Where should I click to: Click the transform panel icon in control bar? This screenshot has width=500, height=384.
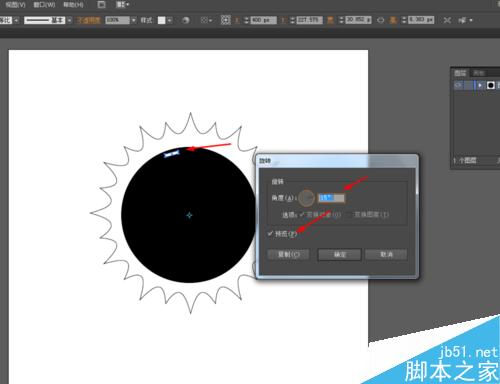point(447,20)
